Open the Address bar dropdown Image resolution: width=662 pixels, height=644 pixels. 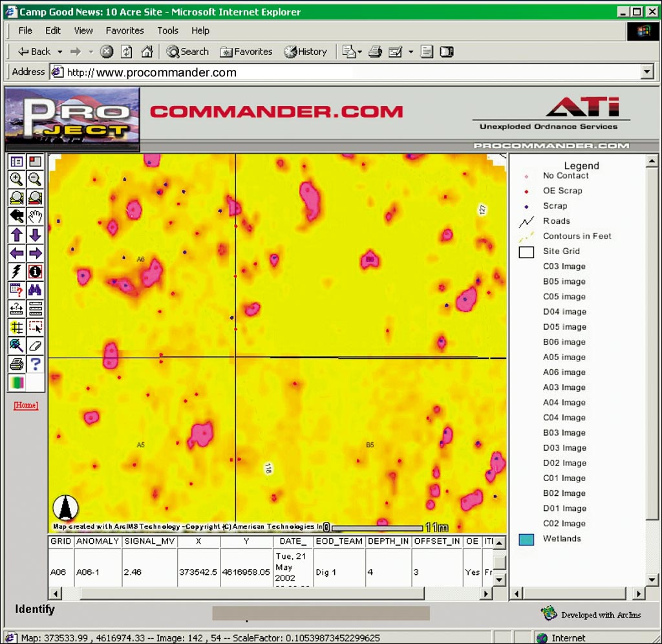coord(646,72)
